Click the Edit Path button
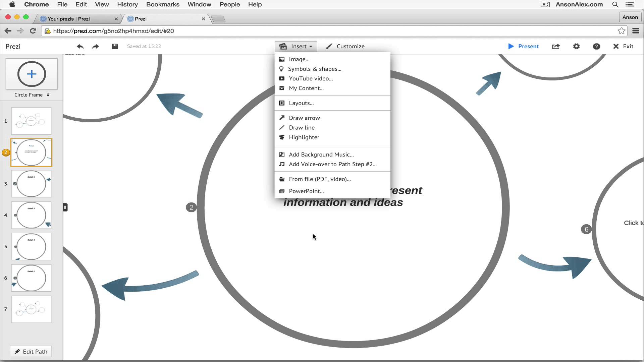Screen dimensions: 644x362 tap(32, 351)
